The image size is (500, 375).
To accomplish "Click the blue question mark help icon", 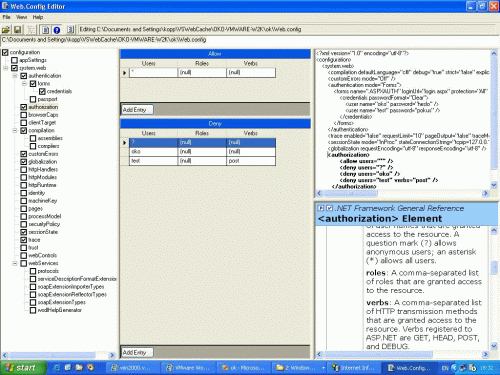I will point(57,30).
